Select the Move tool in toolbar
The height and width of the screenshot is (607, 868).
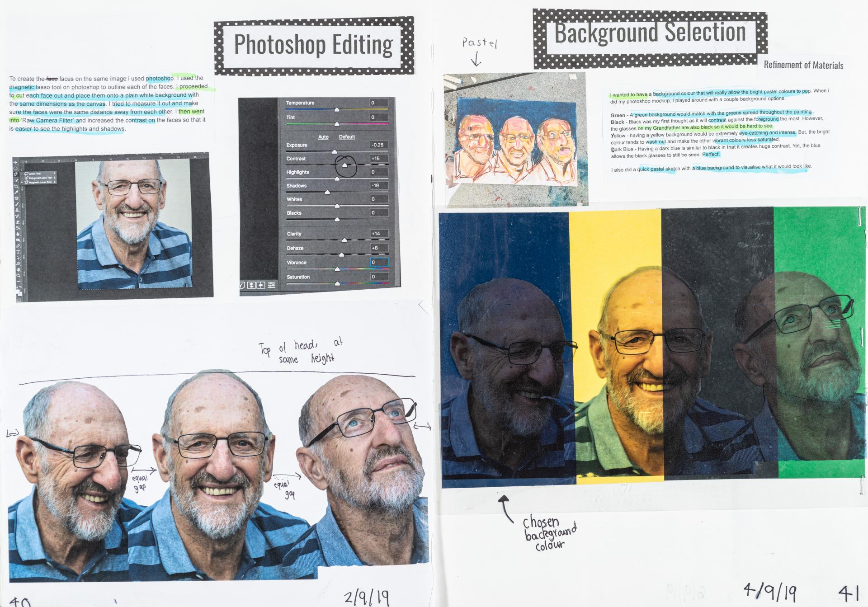[x=15, y=163]
